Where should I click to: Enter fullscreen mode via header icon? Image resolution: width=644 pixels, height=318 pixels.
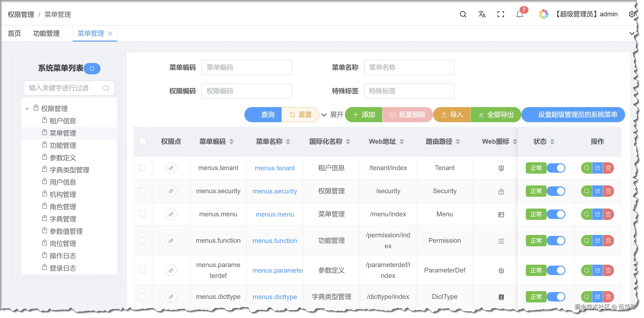pos(501,14)
